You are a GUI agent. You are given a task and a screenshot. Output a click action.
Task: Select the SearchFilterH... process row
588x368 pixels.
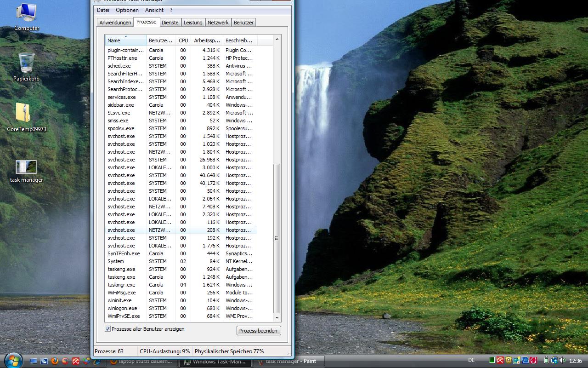[181, 74]
